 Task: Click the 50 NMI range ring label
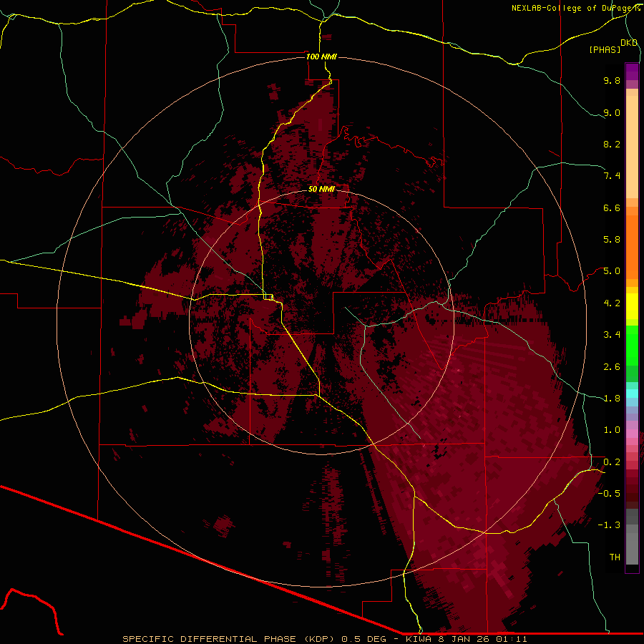pyautogui.click(x=321, y=189)
